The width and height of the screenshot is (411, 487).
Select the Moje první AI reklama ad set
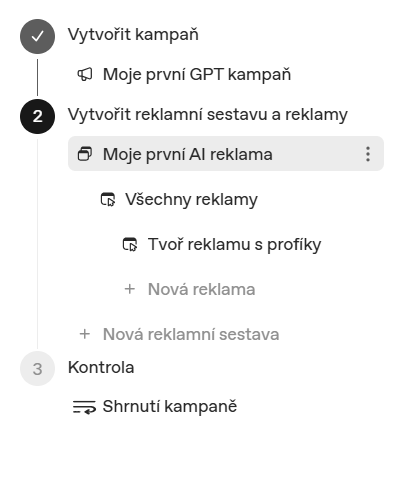point(226,154)
